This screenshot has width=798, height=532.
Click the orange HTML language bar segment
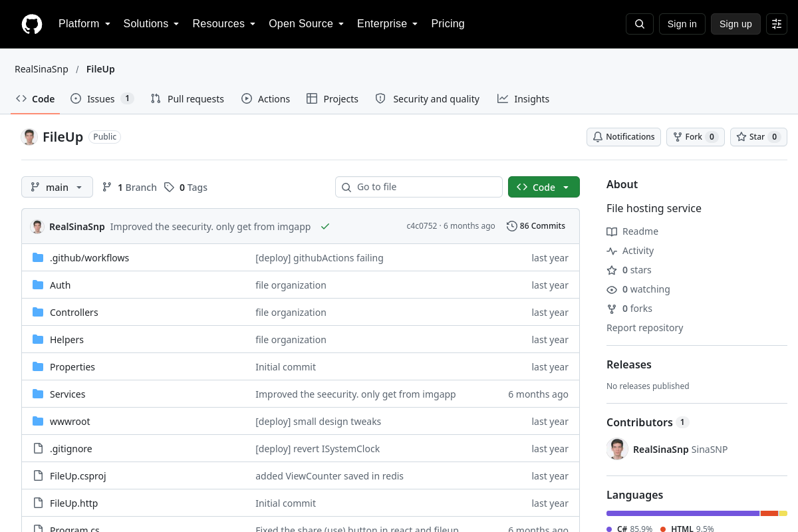click(x=769, y=513)
